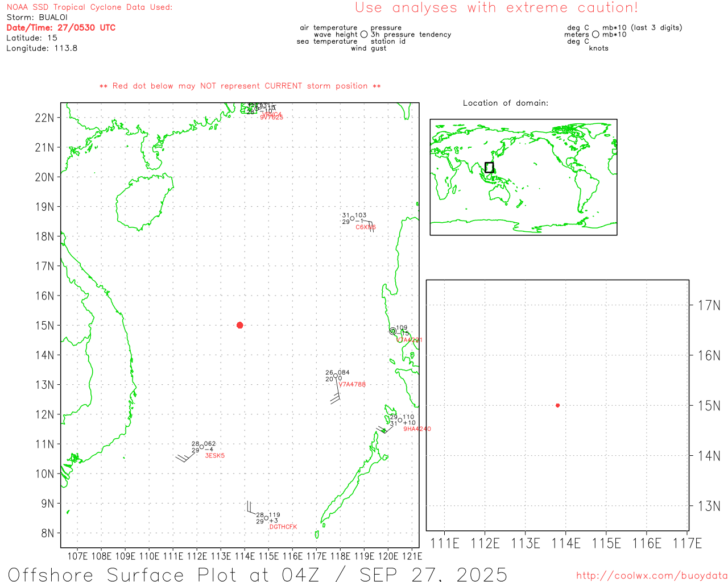The image size is (728, 582).
Task: Click the 'mb*10 (last 3 digits)' unit label
Action: 642,28
